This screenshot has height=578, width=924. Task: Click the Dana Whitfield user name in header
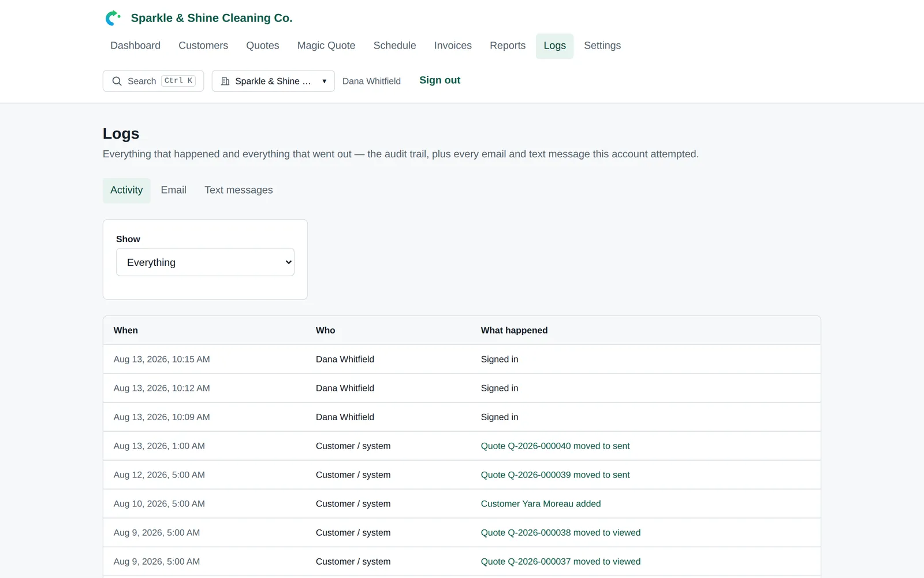tap(371, 81)
